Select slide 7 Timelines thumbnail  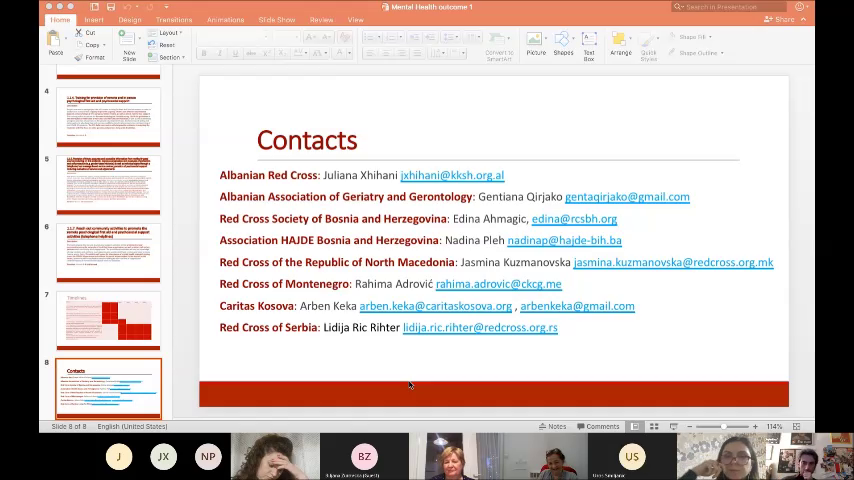pyautogui.click(x=108, y=320)
